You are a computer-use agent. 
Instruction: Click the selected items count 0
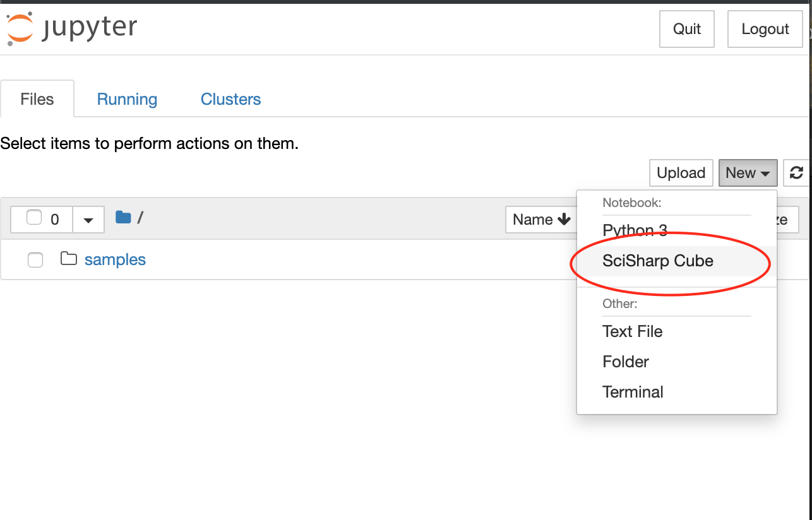[x=55, y=220]
